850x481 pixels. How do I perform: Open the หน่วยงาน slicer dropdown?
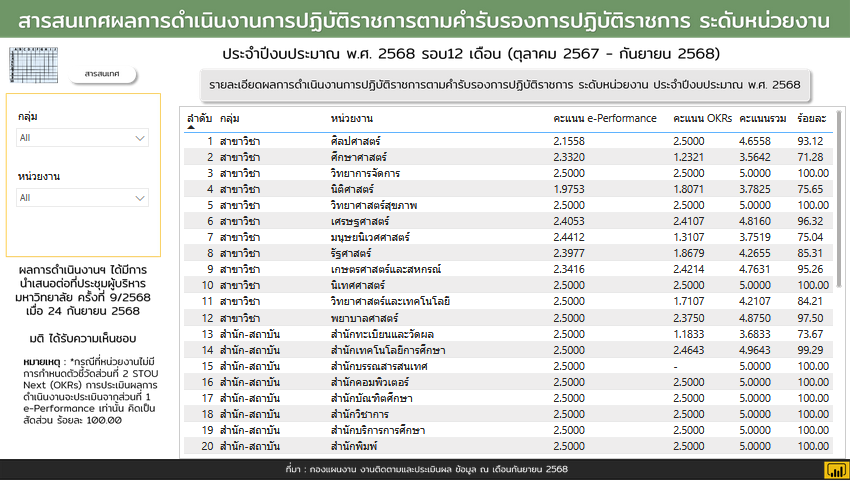pyautogui.click(x=83, y=198)
